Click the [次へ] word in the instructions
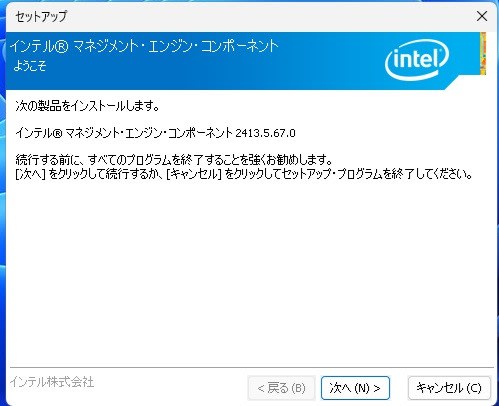The height and width of the screenshot is (406, 499). pyautogui.click(x=30, y=174)
